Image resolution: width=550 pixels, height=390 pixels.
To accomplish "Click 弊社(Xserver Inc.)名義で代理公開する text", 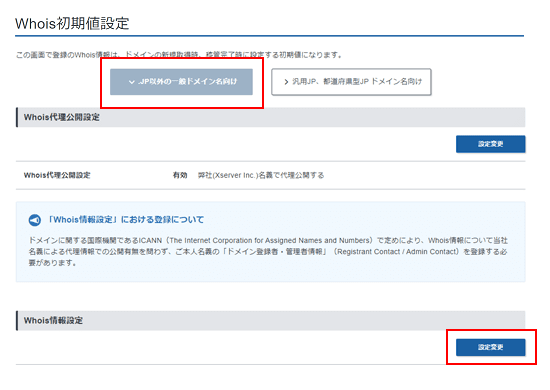I will [x=261, y=175].
